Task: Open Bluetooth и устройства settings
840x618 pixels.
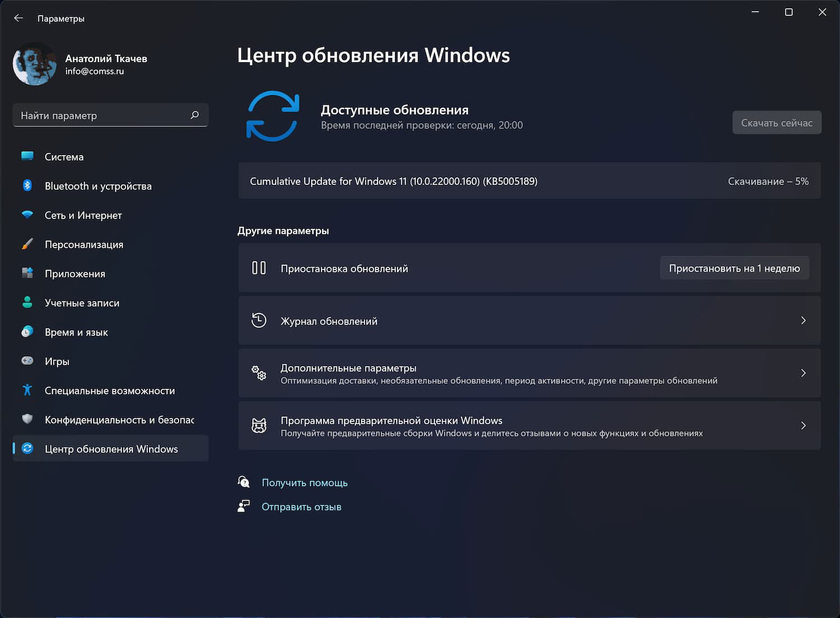Action: coord(27,186)
